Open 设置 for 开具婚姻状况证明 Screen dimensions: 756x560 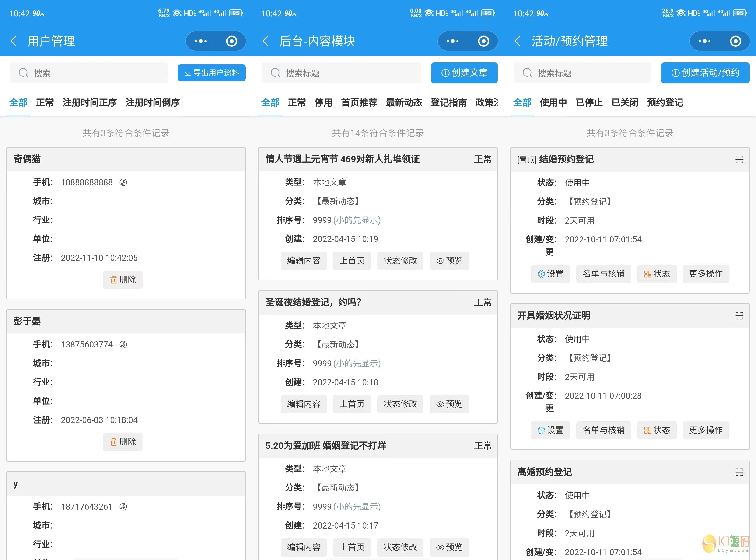pyautogui.click(x=550, y=430)
